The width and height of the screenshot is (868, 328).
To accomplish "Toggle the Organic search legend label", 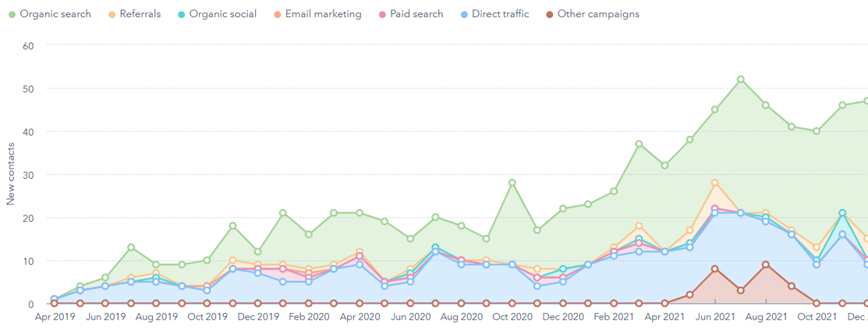I will coord(55,14).
